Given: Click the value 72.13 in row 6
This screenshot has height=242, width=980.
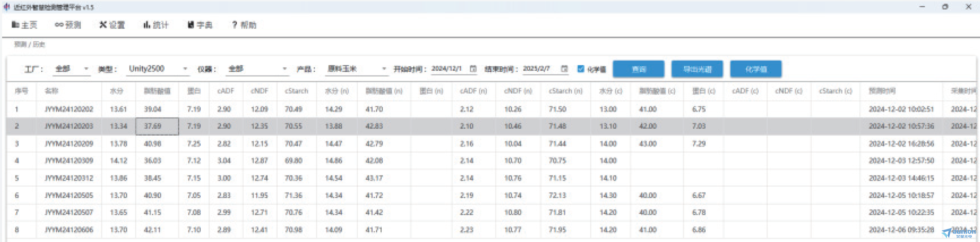Looking at the screenshot, I should pos(557,196).
